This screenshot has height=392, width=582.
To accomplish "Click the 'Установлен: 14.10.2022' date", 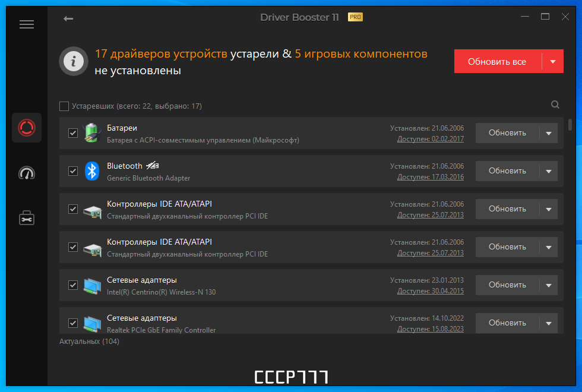I will [427, 318].
